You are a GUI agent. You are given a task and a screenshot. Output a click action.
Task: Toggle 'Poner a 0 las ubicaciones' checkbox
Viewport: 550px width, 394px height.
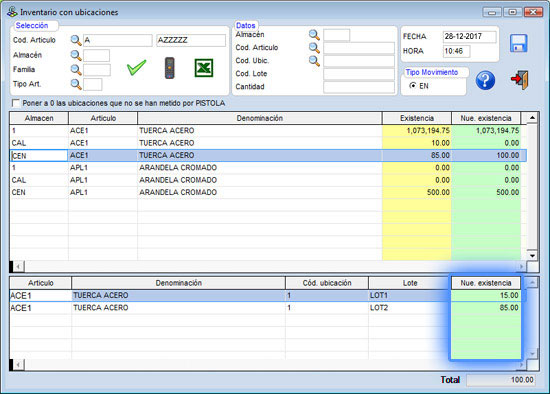tap(15, 103)
